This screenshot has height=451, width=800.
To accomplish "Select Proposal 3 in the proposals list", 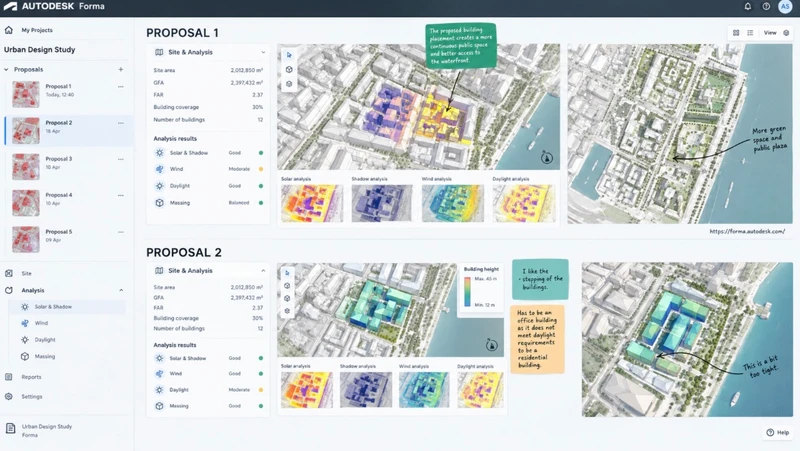I will pyautogui.click(x=69, y=166).
